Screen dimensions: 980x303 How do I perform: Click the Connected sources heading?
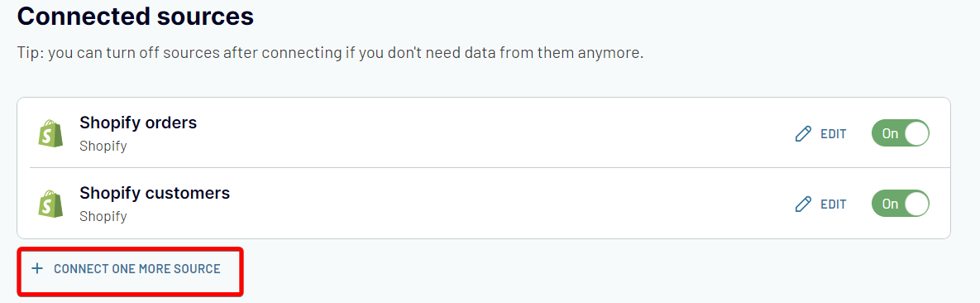pyautogui.click(x=136, y=16)
